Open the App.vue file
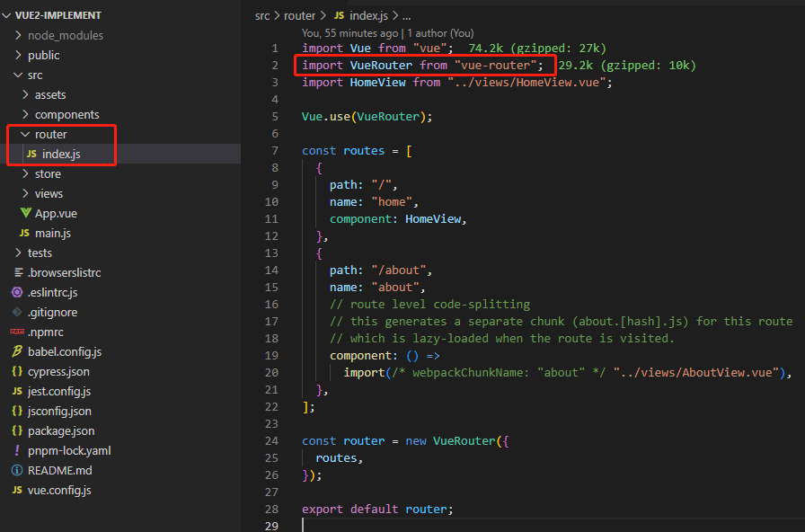Viewport: 805px width, 532px height. [x=120, y=213]
